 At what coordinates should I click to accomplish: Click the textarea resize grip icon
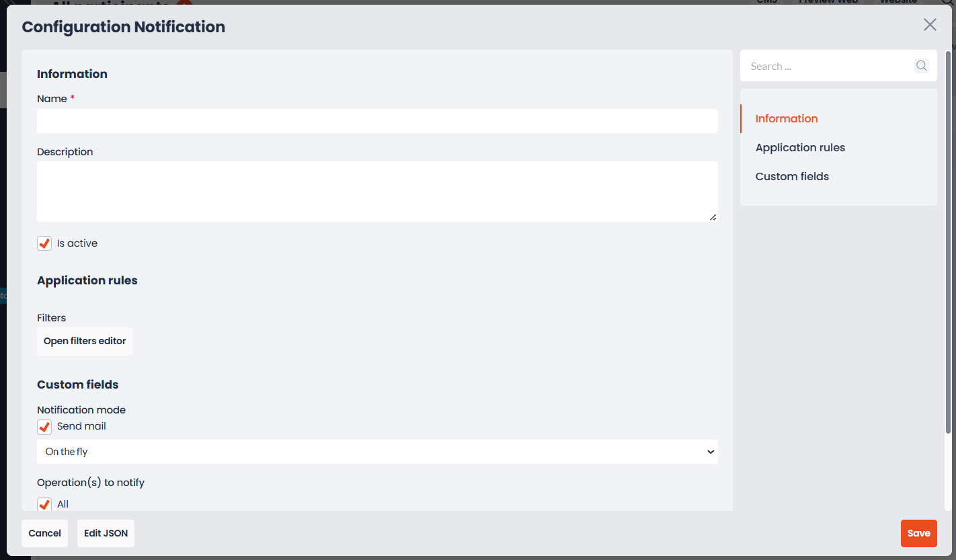click(713, 216)
